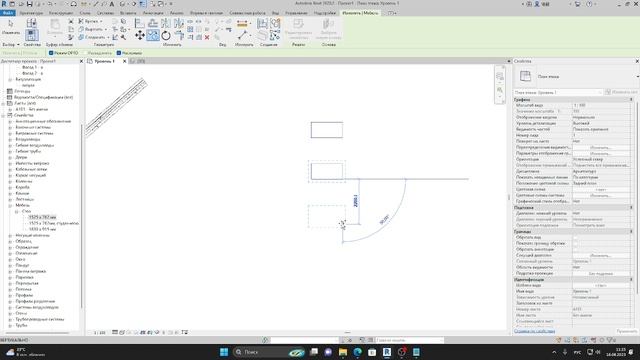Select Trim/Extend to Corner tool
Image resolution: width=640 pixels, height=360 pixels.
(x=179, y=36)
